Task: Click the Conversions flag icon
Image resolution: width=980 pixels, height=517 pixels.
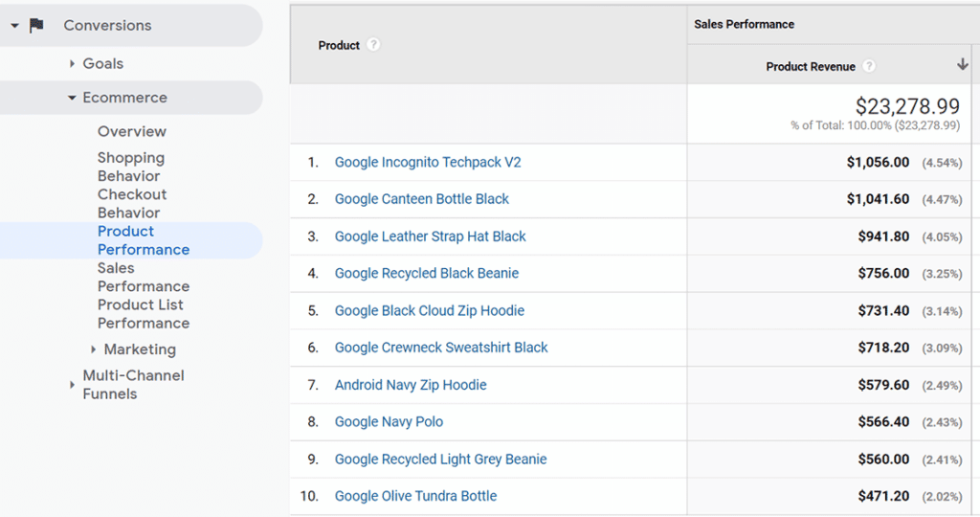Action: [x=37, y=25]
